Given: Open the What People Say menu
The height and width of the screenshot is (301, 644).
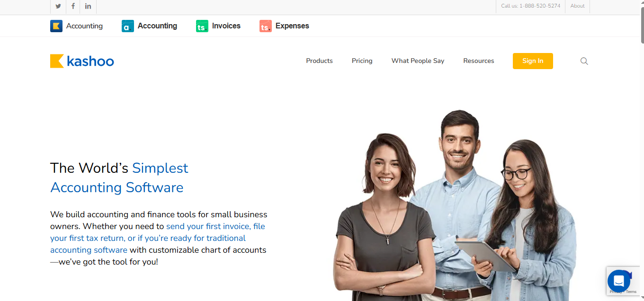Looking at the screenshot, I should coord(418,61).
